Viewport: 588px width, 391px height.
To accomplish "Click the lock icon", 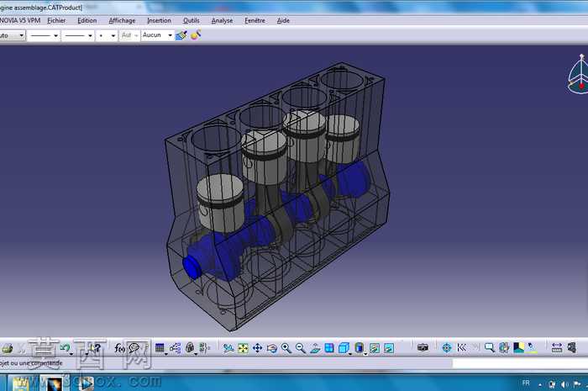I will 190,348.
